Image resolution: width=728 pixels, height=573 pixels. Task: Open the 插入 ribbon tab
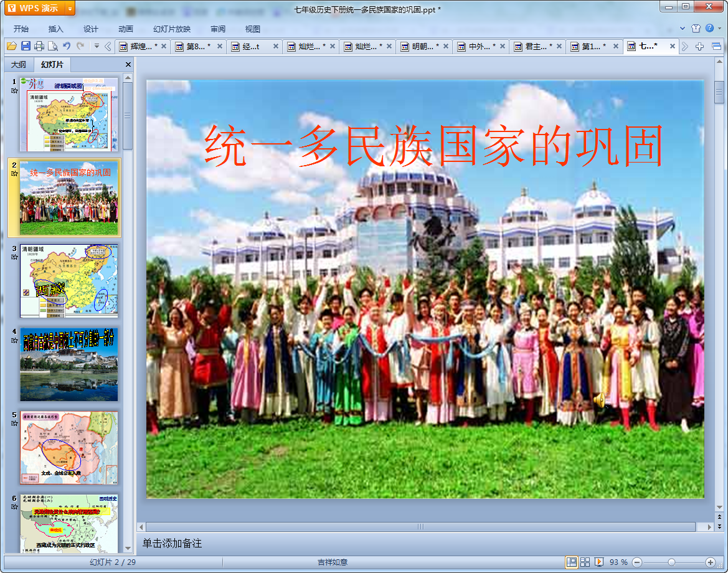pyautogui.click(x=55, y=29)
